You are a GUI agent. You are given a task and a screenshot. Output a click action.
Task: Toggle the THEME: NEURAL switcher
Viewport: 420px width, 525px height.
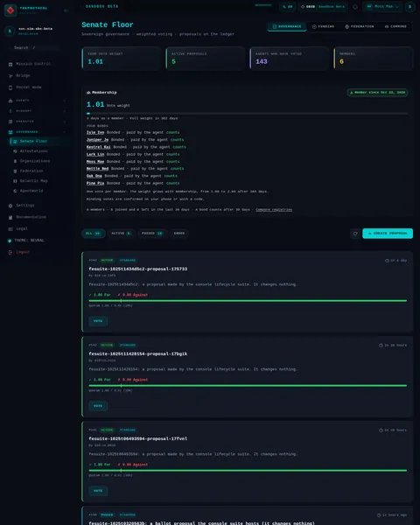coord(26,241)
